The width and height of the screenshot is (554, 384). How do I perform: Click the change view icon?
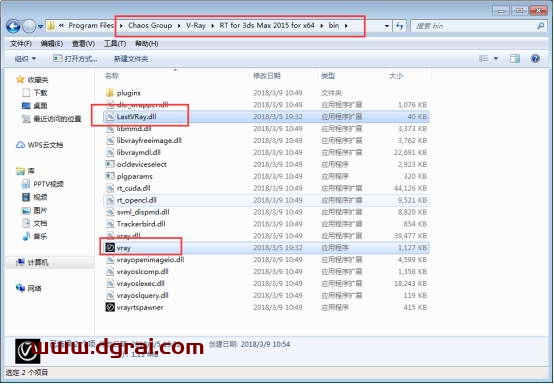483,59
